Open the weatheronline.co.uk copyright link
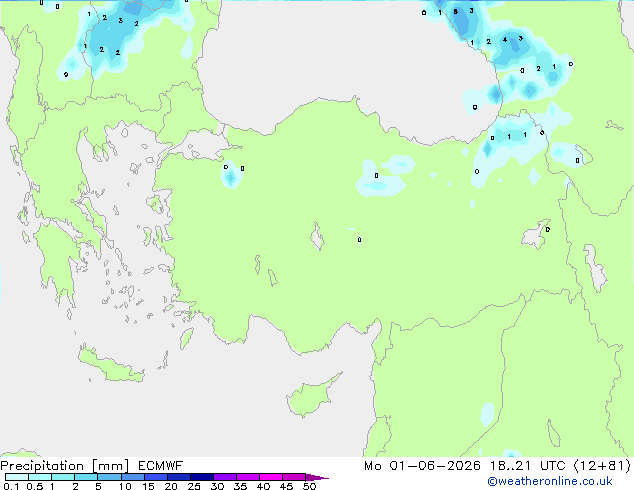The width and height of the screenshot is (634, 490). 550,481
